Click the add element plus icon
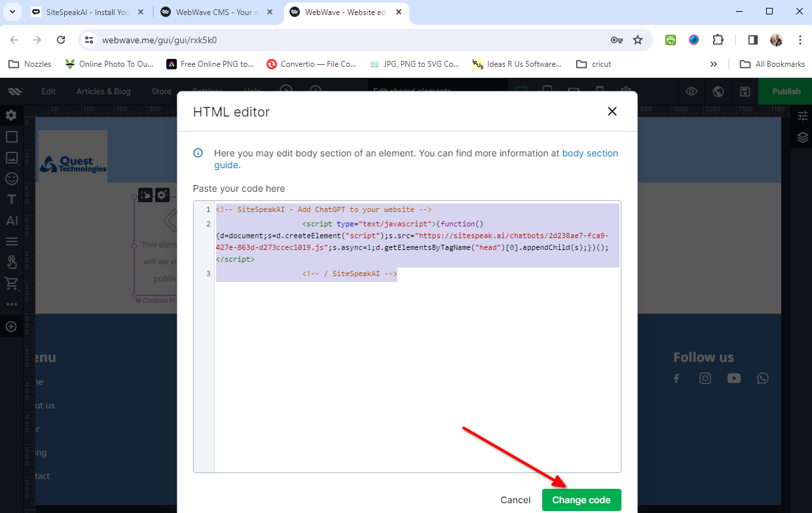This screenshot has width=812, height=513. [11, 327]
